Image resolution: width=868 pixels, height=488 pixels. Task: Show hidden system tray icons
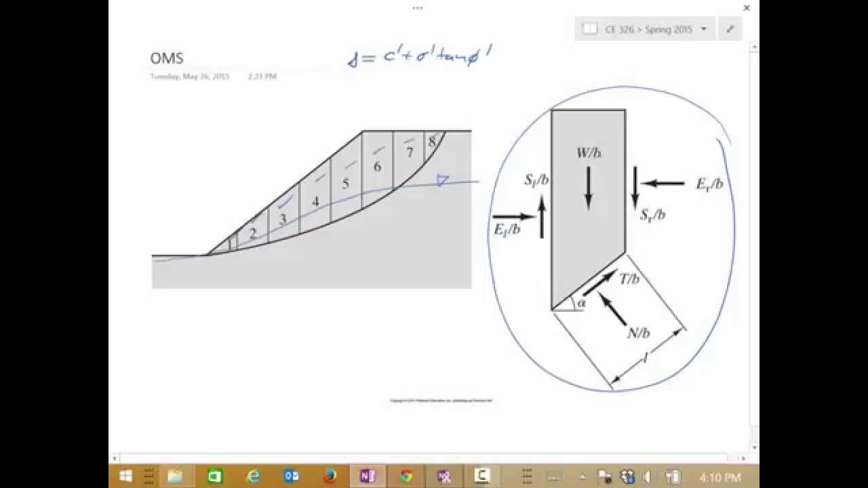tap(583, 477)
